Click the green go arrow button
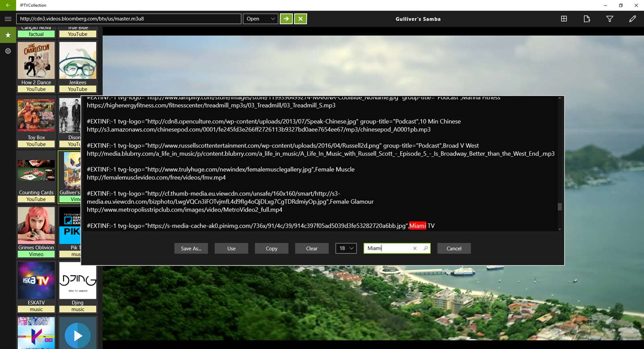644x349 pixels. pos(286,19)
